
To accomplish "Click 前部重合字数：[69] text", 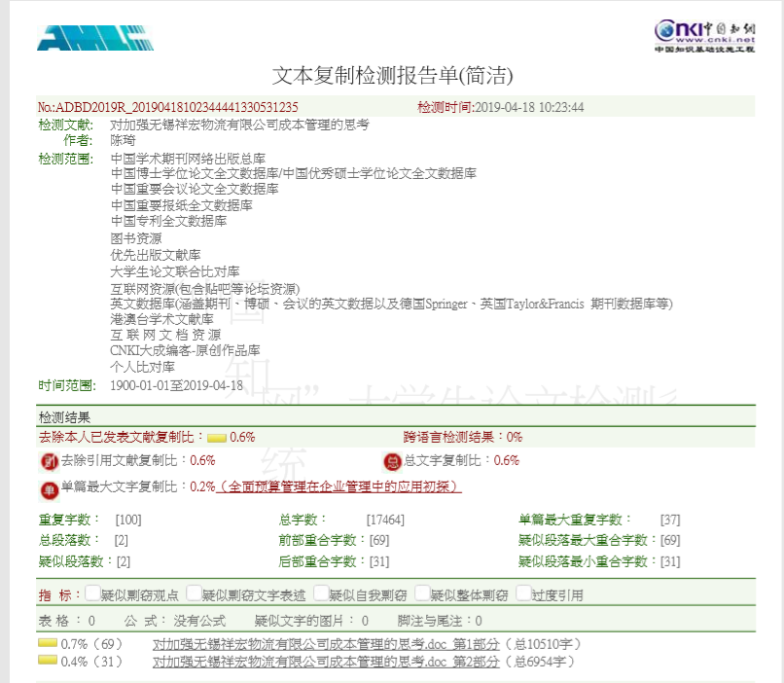I will (x=334, y=541).
